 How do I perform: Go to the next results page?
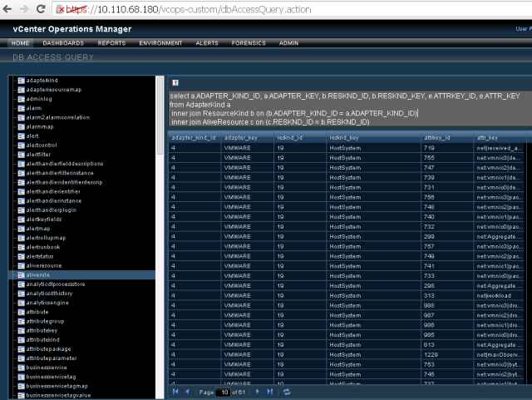click(x=258, y=391)
